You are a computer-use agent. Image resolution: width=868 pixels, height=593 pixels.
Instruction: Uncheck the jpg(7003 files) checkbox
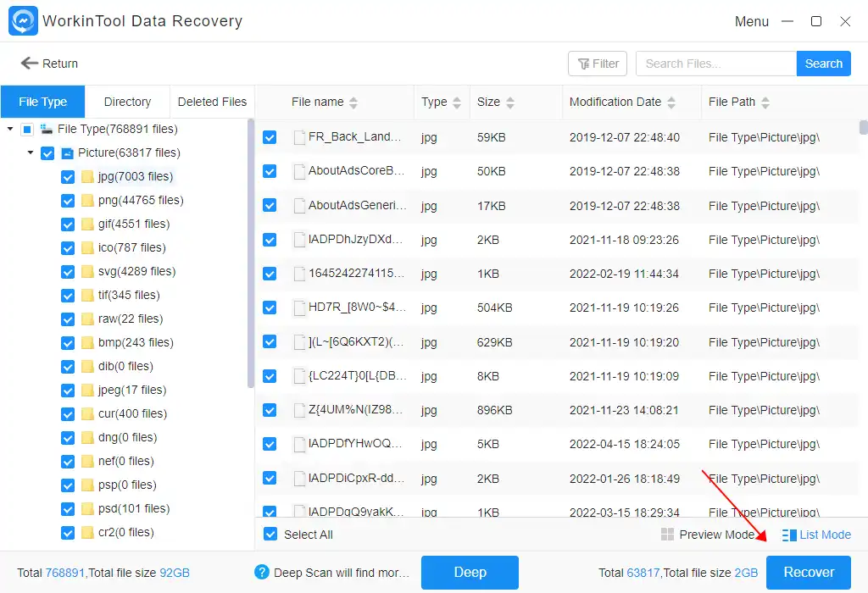68,177
